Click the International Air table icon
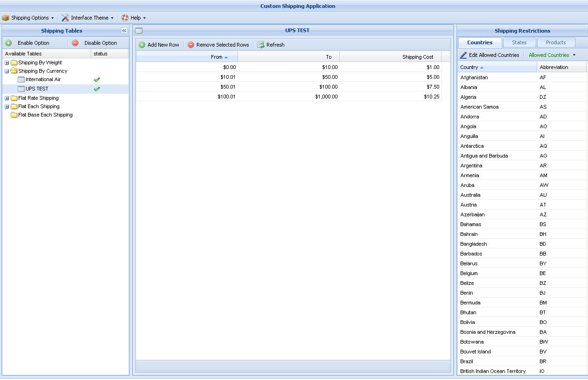588x380 pixels. coord(21,79)
